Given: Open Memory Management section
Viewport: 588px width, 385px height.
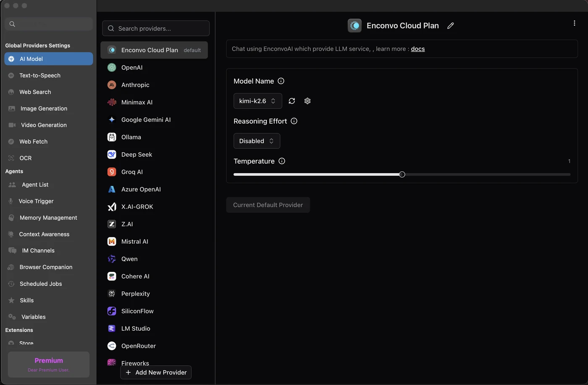Looking at the screenshot, I should [x=49, y=218].
